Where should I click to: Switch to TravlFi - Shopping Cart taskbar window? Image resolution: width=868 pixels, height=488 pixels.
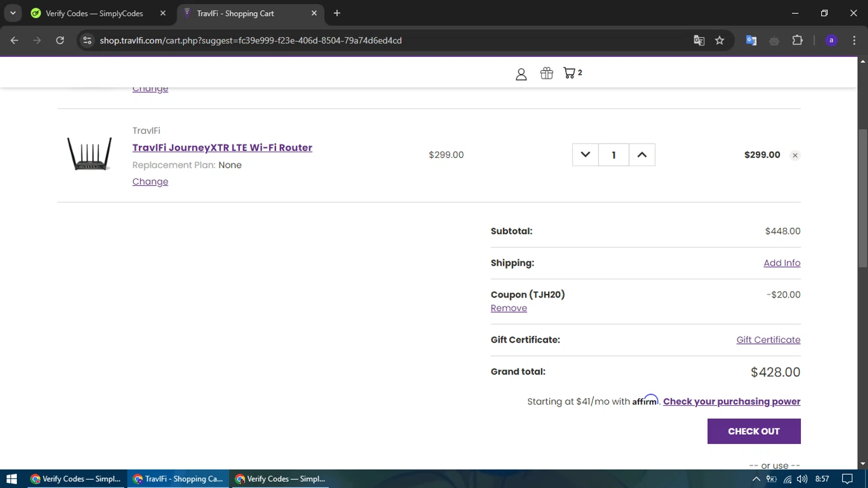178,479
